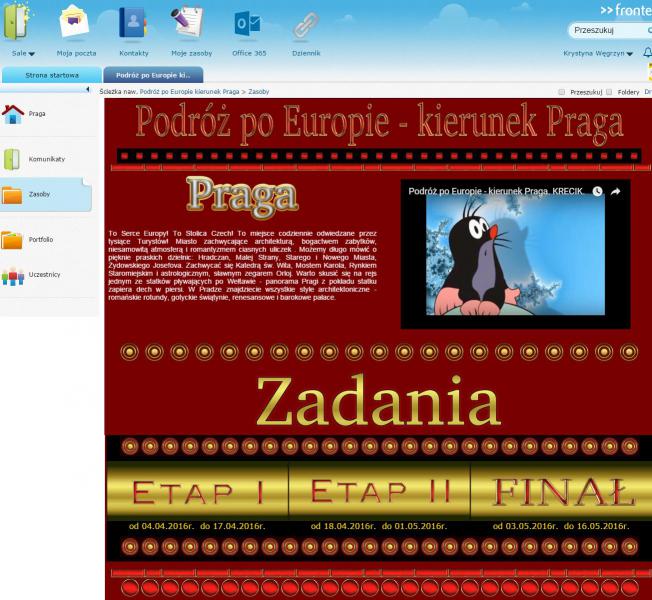
Task: Switch to Strona startowa tab
Action: [x=52, y=75]
